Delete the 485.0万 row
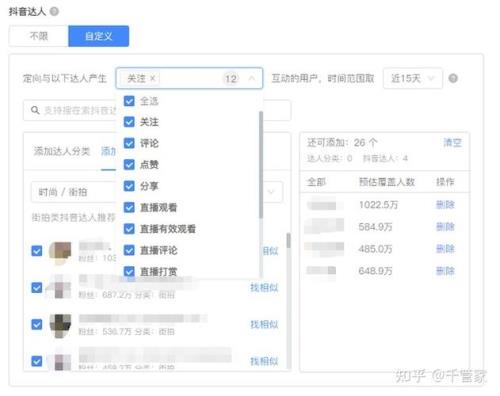This screenshot has width=500, height=396. click(x=445, y=249)
